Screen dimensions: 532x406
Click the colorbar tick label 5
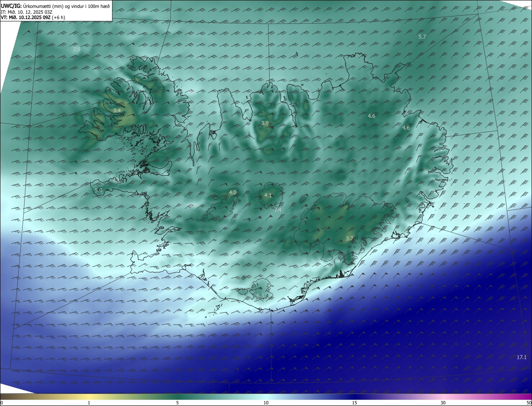pos(177,403)
